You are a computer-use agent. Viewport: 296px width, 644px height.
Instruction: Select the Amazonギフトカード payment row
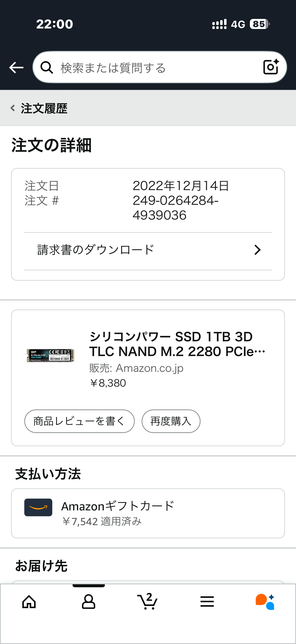[x=148, y=513]
